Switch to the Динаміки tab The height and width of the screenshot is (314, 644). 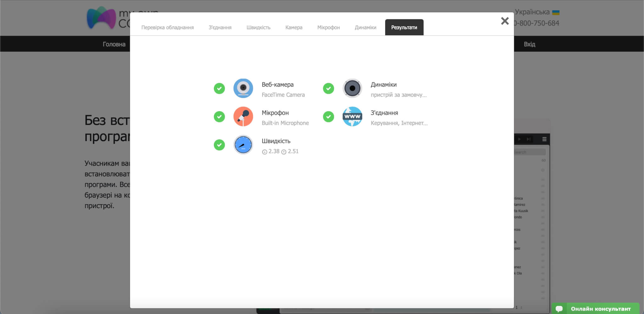[x=365, y=27]
